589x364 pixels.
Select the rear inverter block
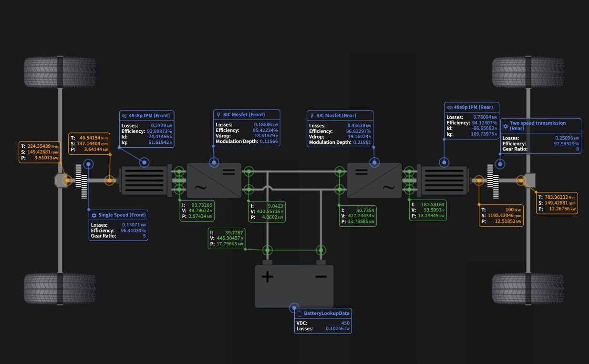pos(374,180)
